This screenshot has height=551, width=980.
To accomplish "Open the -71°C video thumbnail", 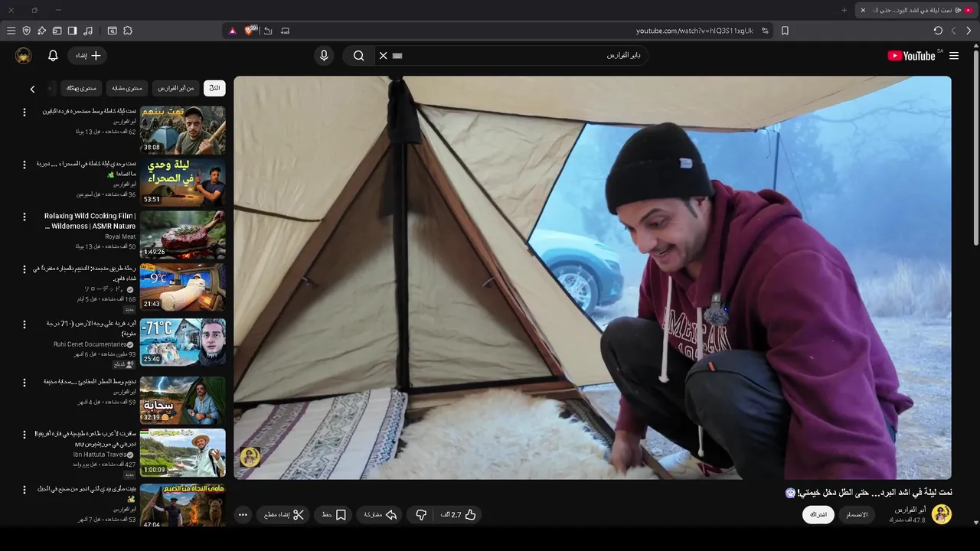I will pos(182,342).
